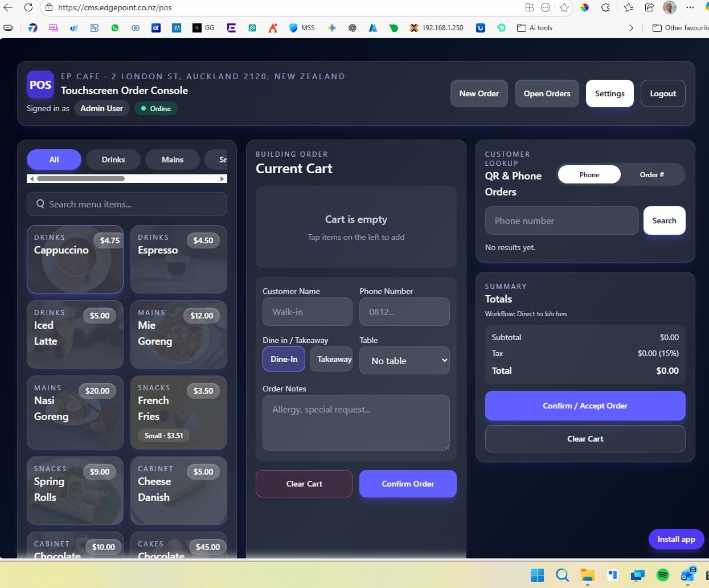Screen dimensions: 709x588
Task: Click the Confirm / Accept Order button
Action: [585, 406]
